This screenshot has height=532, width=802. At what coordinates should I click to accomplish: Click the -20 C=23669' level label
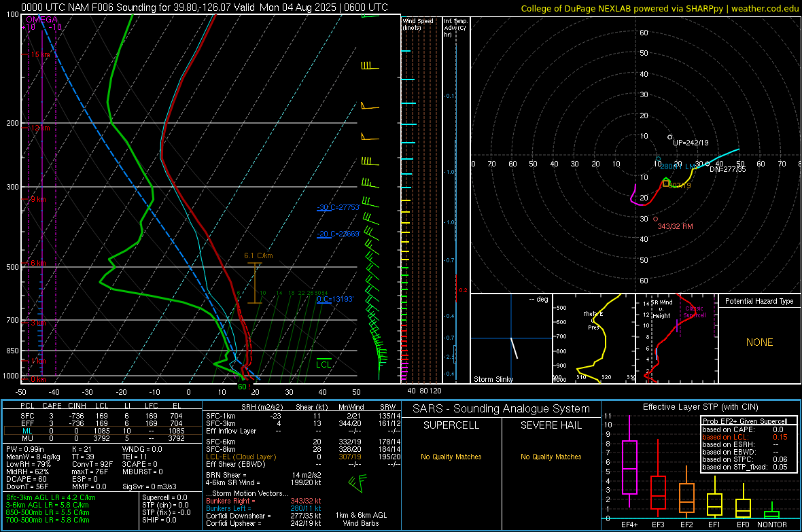coord(338,234)
